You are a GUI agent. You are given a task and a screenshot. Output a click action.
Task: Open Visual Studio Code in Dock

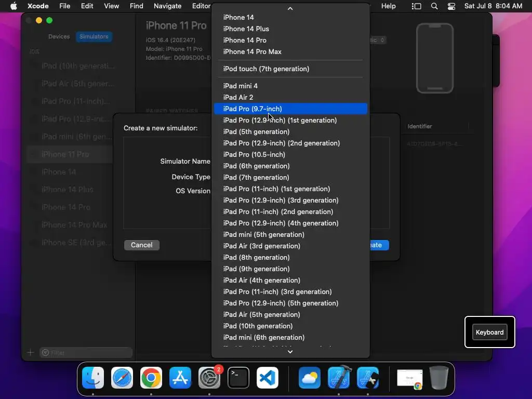tap(268, 378)
